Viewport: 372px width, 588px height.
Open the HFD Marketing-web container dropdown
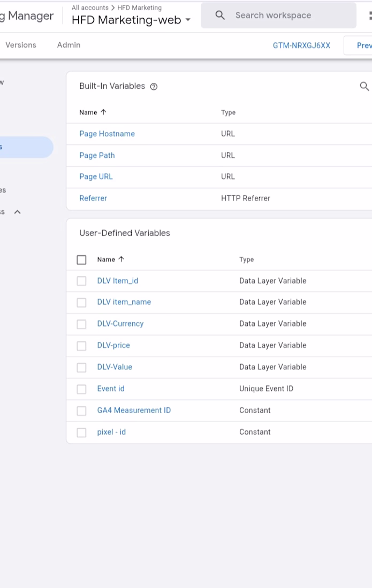[188, 20]
